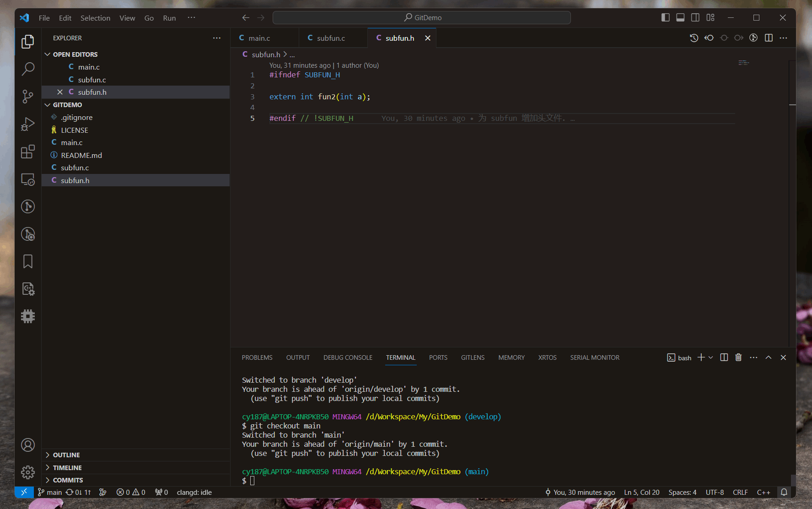This screenshot has width=812, height=509.
Task: Kill the bash terminal with trash icon
Action: tap(738, 357)
